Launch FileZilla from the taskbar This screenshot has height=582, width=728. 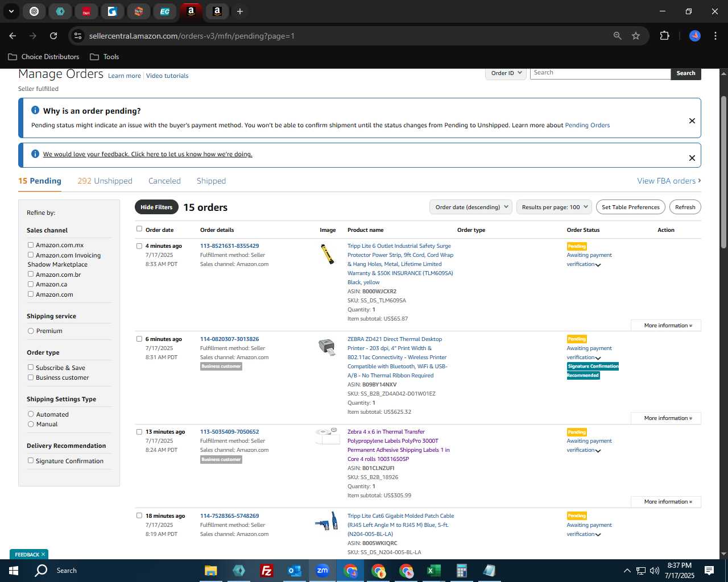pos(266,571)
